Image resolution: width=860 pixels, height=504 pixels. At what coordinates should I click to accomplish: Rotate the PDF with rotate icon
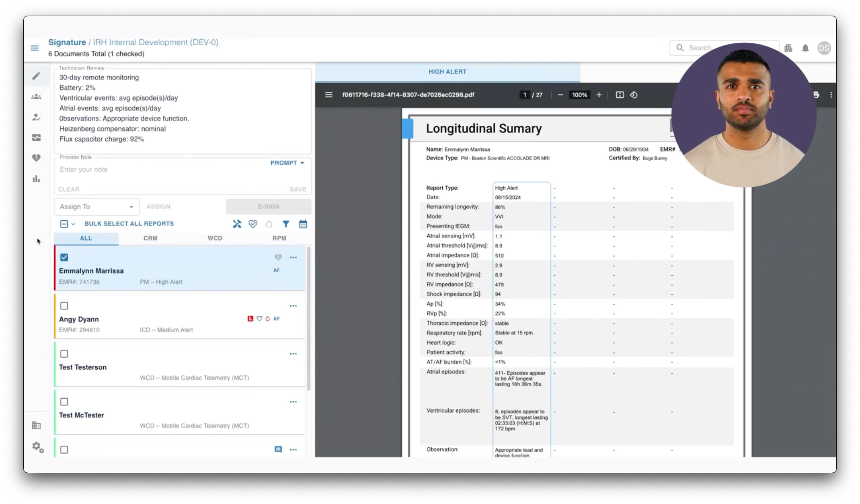634,95
